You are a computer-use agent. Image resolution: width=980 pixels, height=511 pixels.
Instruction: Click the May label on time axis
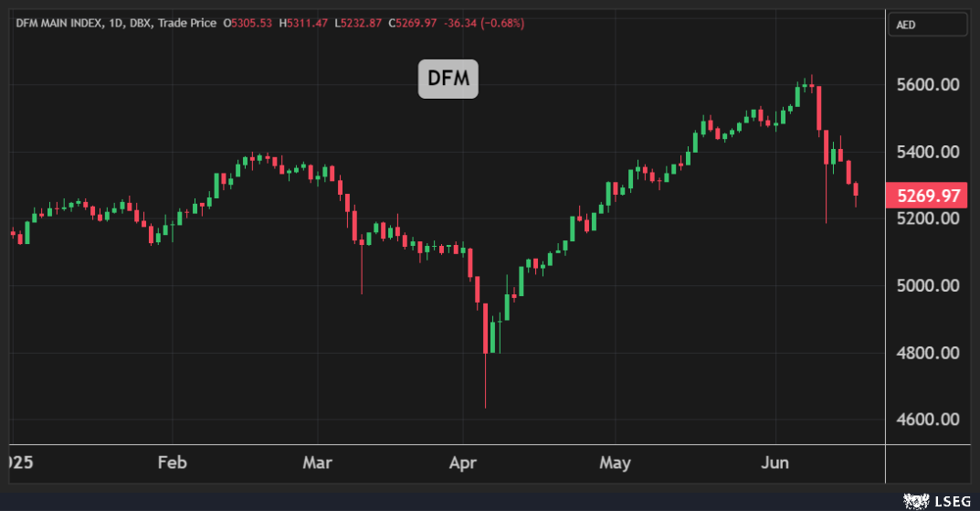(x=615, y=463)
